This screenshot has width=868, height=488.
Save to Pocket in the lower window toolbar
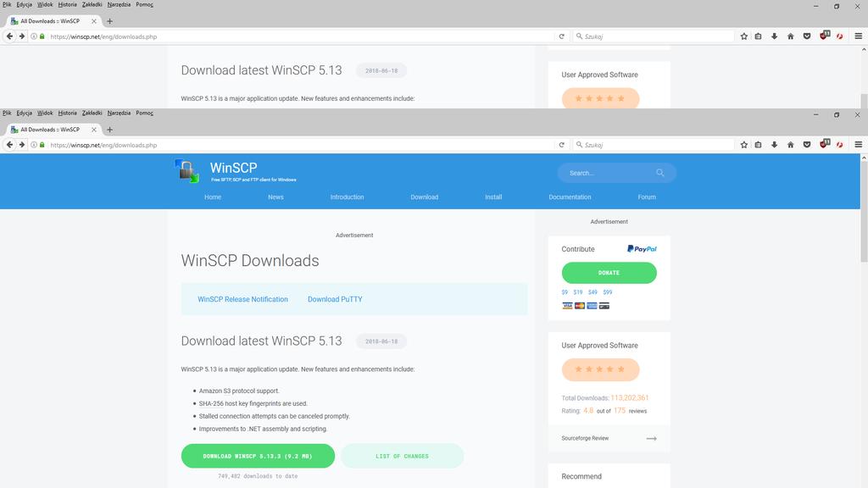tap(807, 145)
